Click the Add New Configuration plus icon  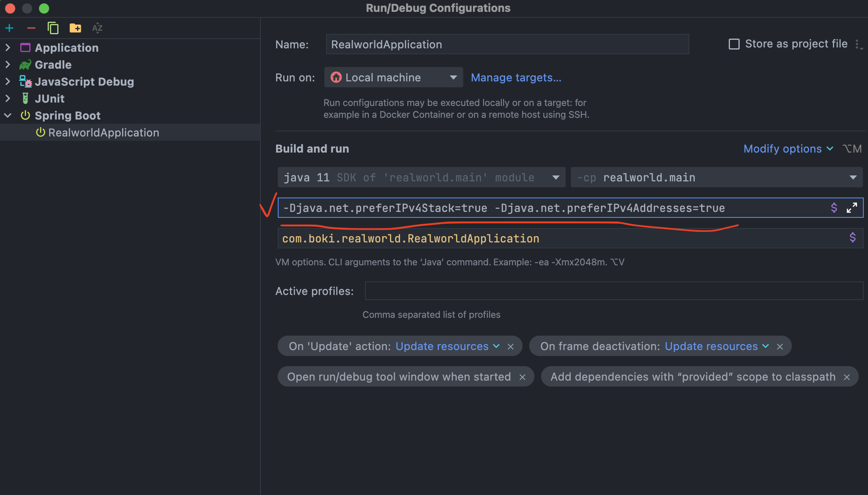tap(9, 28)
